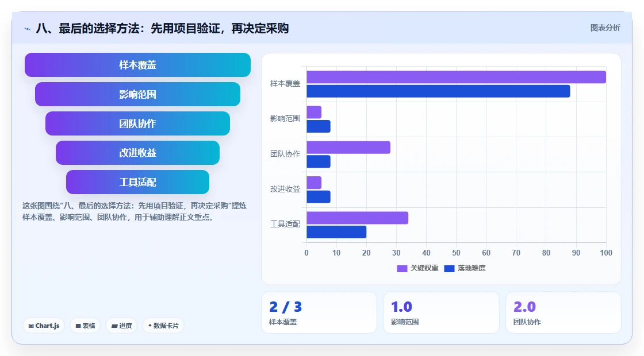Screen dimensions: 644x356
Task: Click the blue 样本覆盖 落地难度 chart bar
Action: [x=438, y=91]
